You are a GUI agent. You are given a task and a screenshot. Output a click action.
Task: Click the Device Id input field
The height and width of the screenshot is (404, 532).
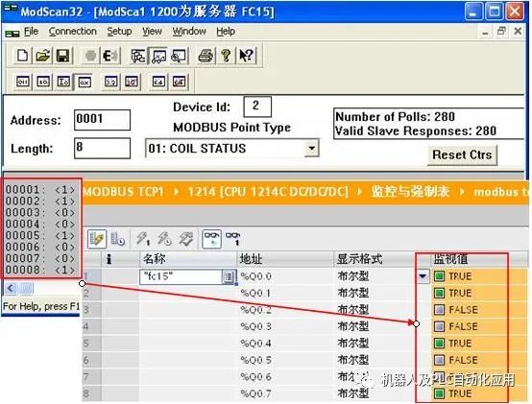click(257, 107)
